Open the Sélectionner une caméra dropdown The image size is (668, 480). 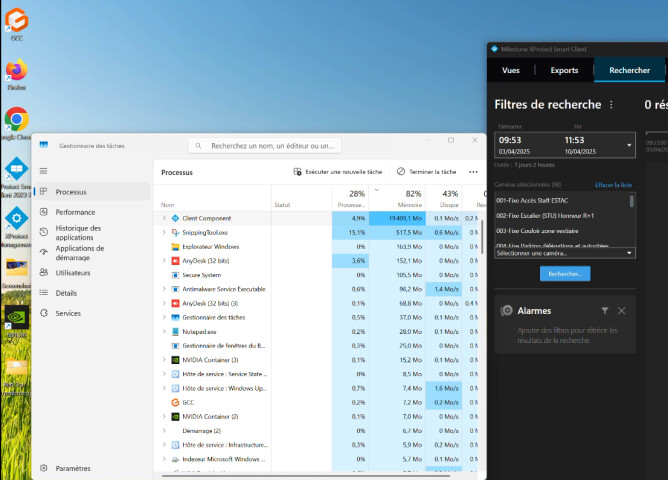(x=565, y=253)
